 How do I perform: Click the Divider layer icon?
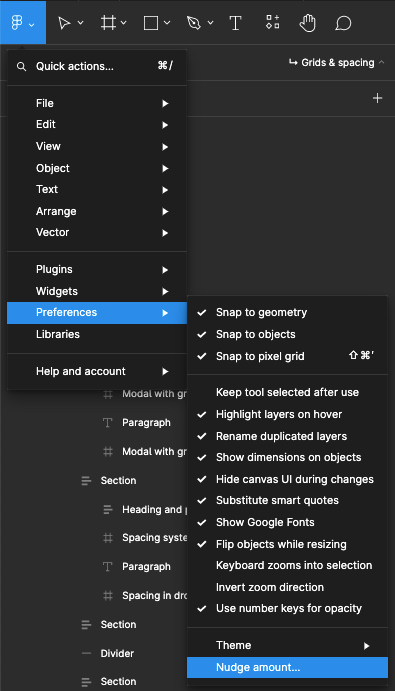(x=86, y=653)
